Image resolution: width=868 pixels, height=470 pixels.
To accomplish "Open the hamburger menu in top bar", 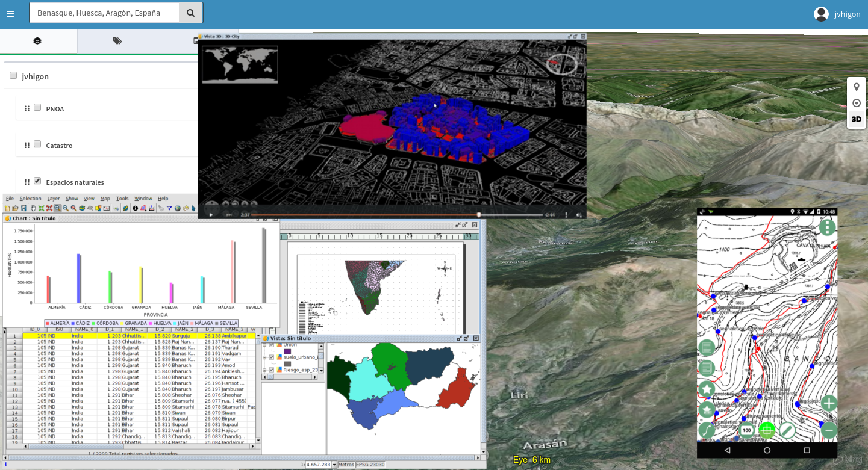I will coord(10,13).
